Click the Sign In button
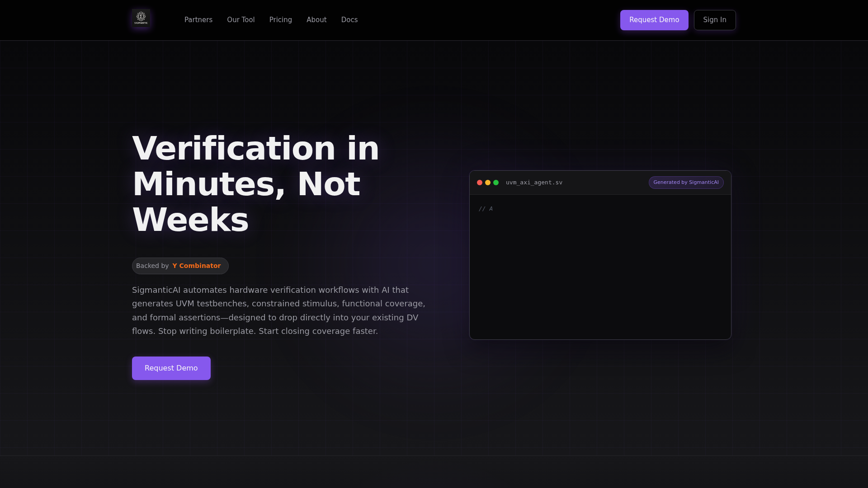Viewport: 868px width, 488px height. tap(714, 20)
